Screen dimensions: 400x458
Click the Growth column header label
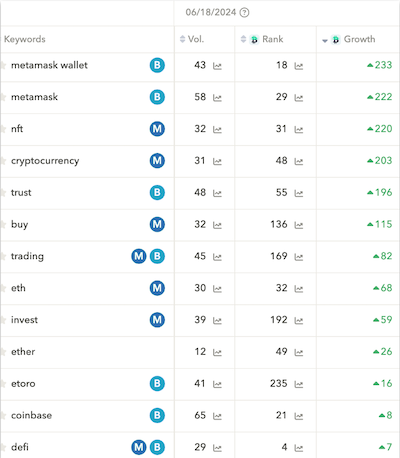pyautogui.click(x=359, y=39)
